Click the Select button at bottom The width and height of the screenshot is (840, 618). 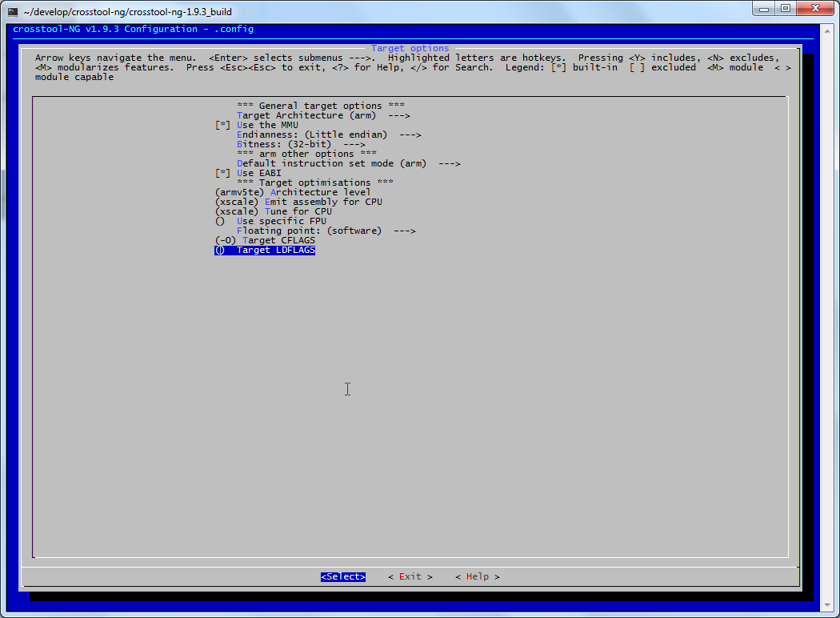[x=343, y=576]
